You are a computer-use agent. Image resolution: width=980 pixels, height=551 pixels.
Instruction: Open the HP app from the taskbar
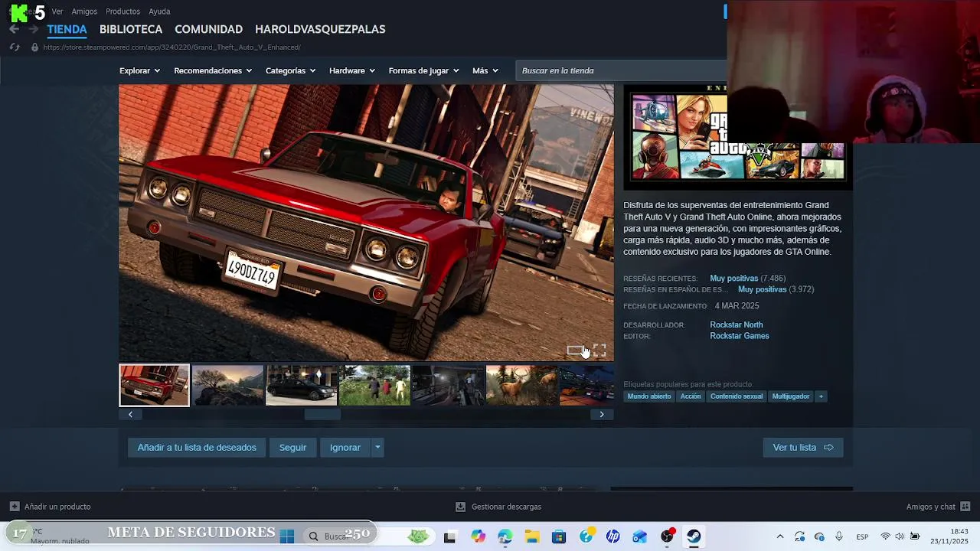click(x=613, y=537)
